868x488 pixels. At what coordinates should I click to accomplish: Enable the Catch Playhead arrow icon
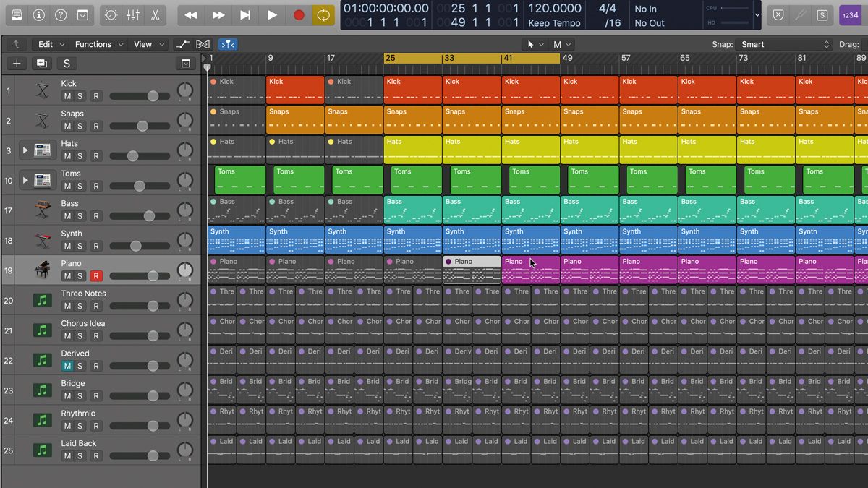pyautogui.click(x=228, y=44)
